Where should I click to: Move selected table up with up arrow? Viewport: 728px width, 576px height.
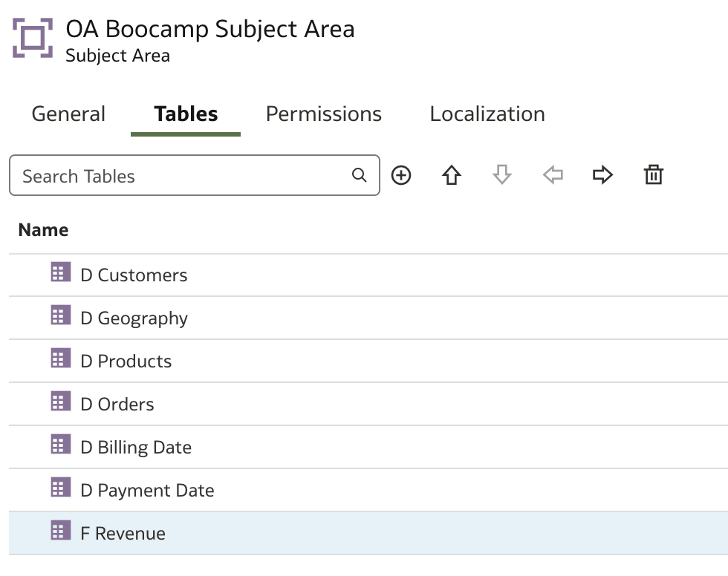tap(452, 175)
